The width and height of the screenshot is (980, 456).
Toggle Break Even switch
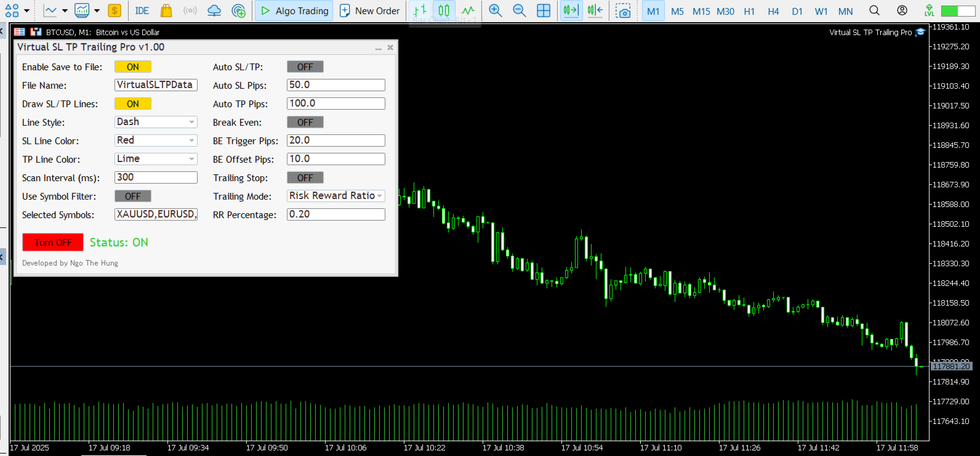(x=305, y=122)
